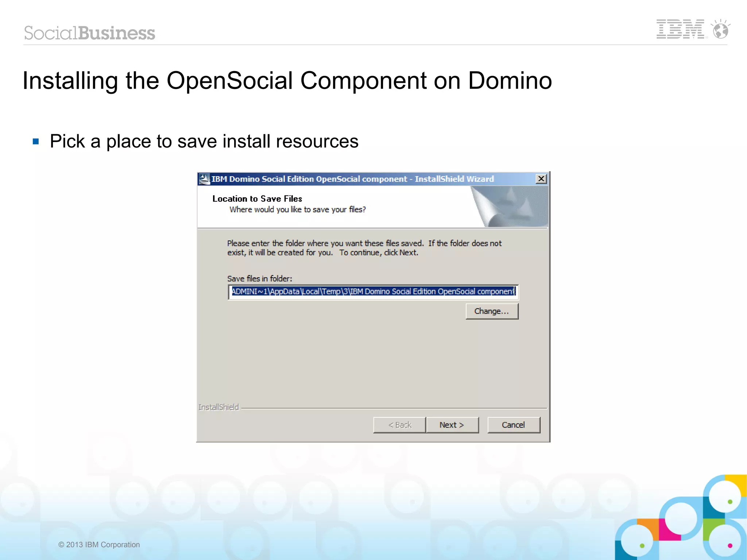
Task: Click the slide title 'Installing the OpenSocial Component on Domino'
Action: click(287, 80)
